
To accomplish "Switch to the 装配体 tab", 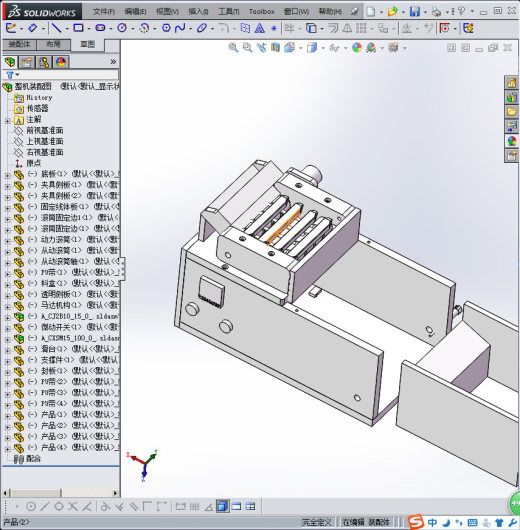I will (x=19, y=44).
